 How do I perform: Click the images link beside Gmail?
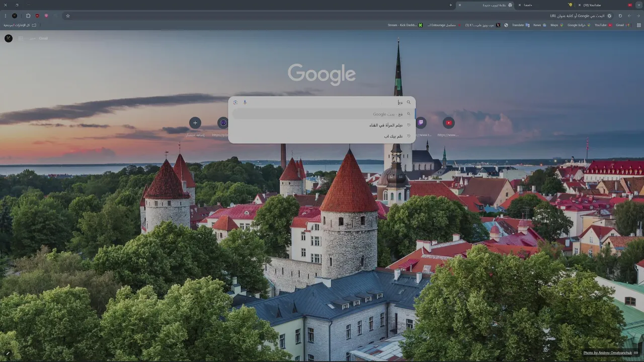(x=32, y=38)
